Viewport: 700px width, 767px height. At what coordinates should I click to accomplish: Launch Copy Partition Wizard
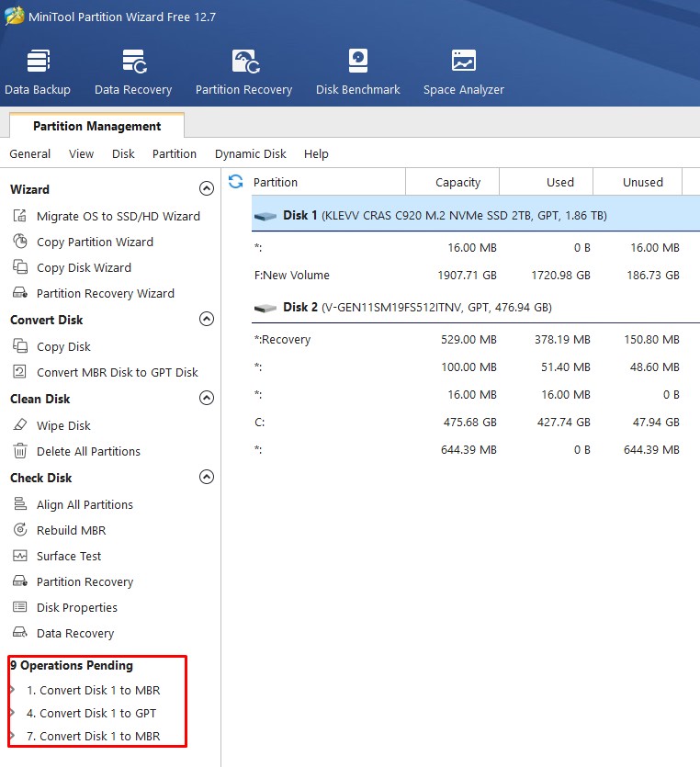(95, 243)
